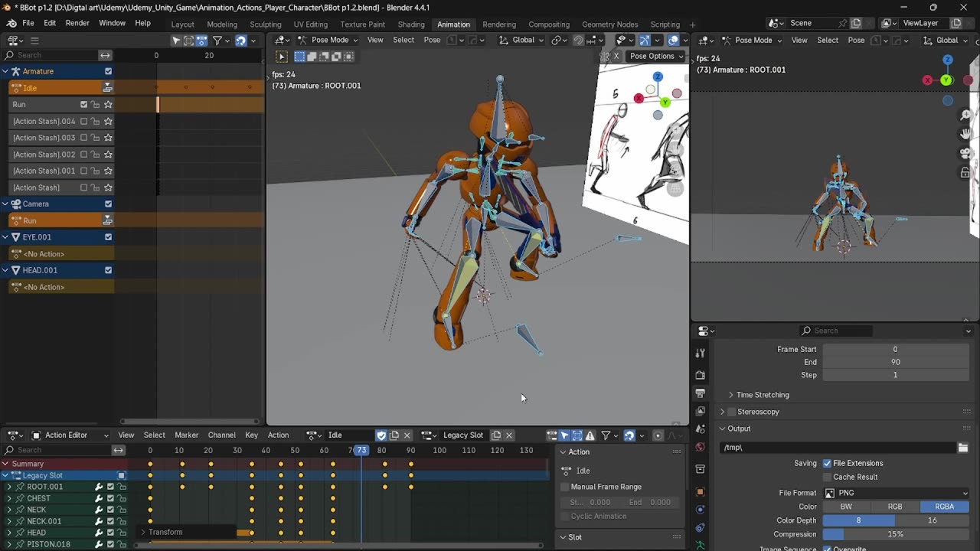Open the Marker menu in Action Editor
Screen dimensions: 980x551
click(x=186, y=435)
